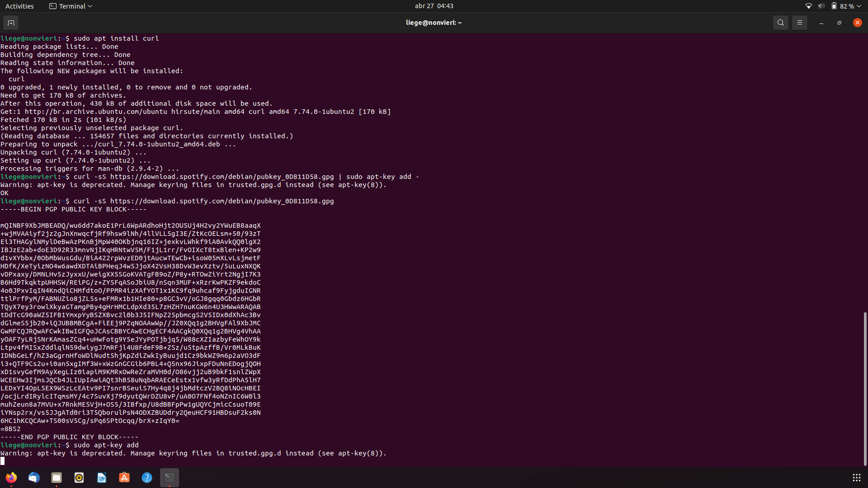Open Ubuntu Software center
Image resolution: width=868 pixels, height=488 pixels.
click(124, 477)
